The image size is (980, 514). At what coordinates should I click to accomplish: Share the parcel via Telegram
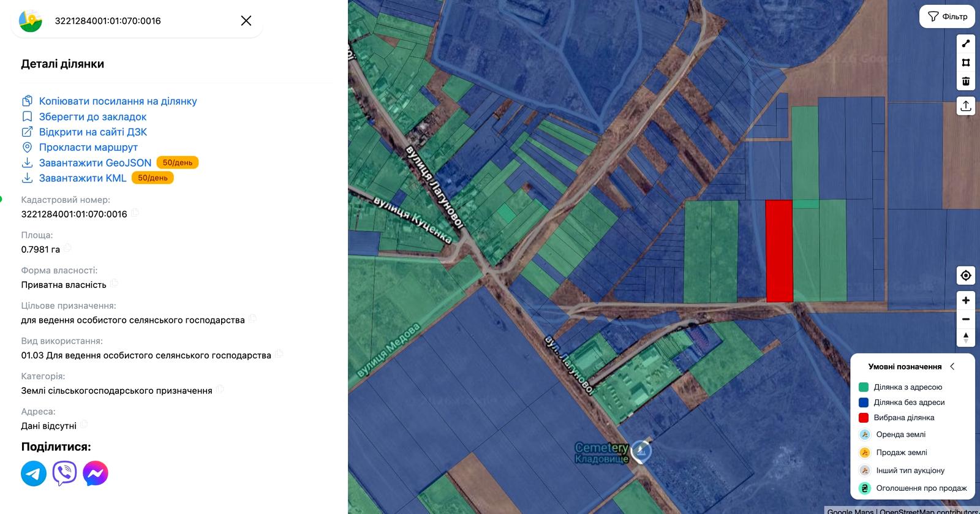click(34, 474)
